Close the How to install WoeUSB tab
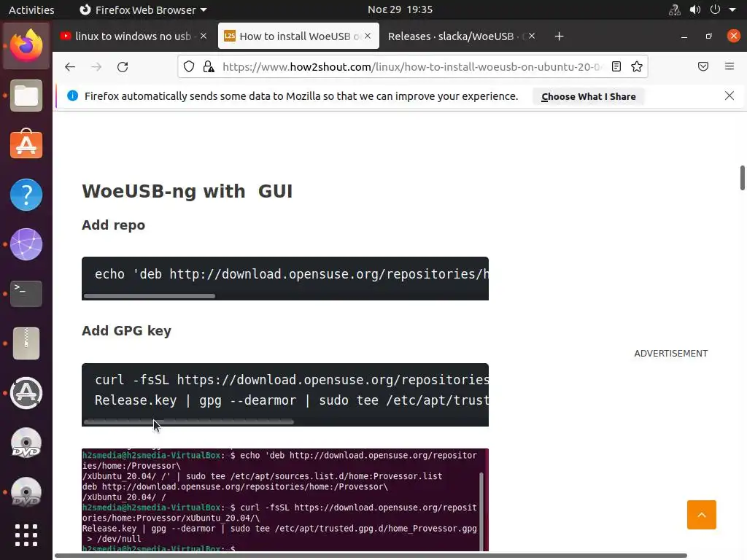747x560 pixels. tap(368, 36)
